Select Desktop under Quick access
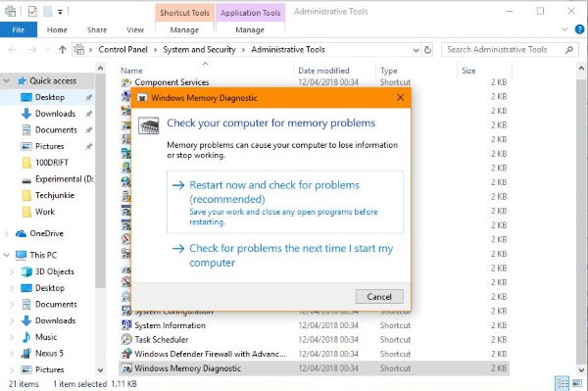The image size is (588, 391). (x=50, y=97)
